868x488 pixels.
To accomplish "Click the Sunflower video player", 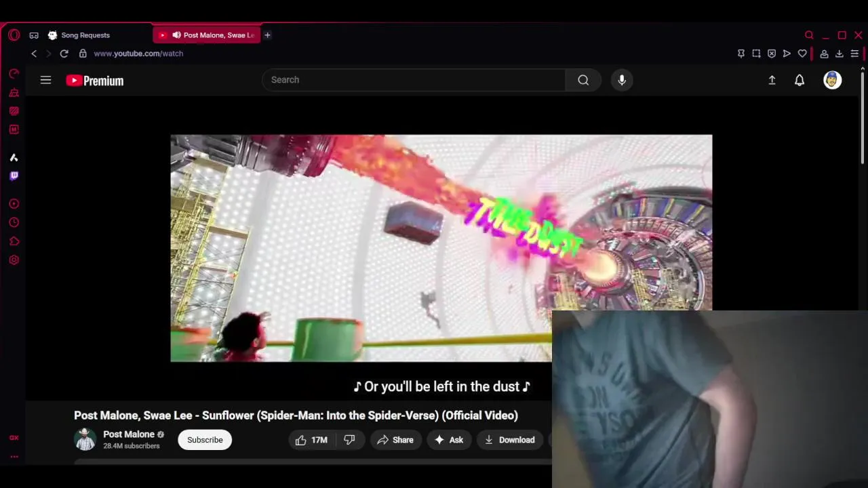I will point(441,248).
